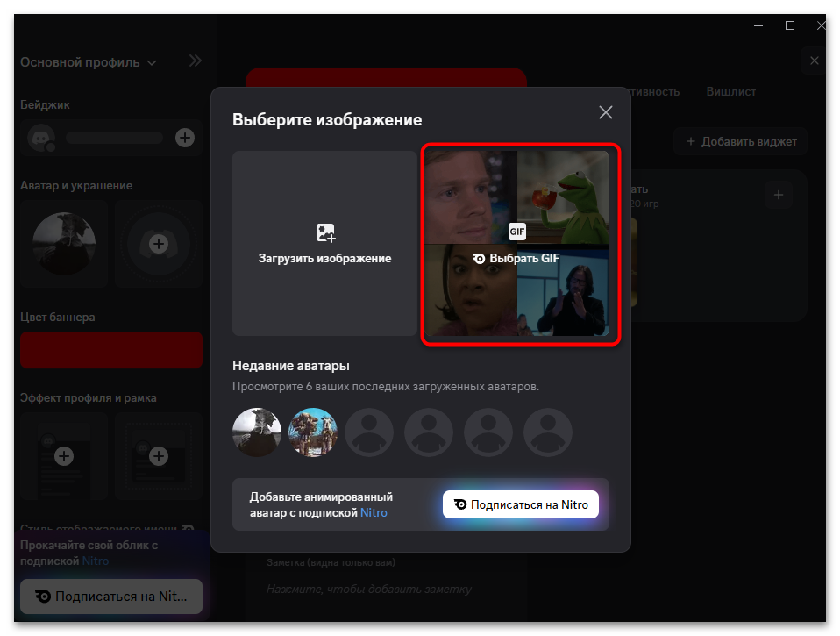The image size is (840, 636).
Task: Click the Выберите изображение title
Action: [x=327, y=119]
